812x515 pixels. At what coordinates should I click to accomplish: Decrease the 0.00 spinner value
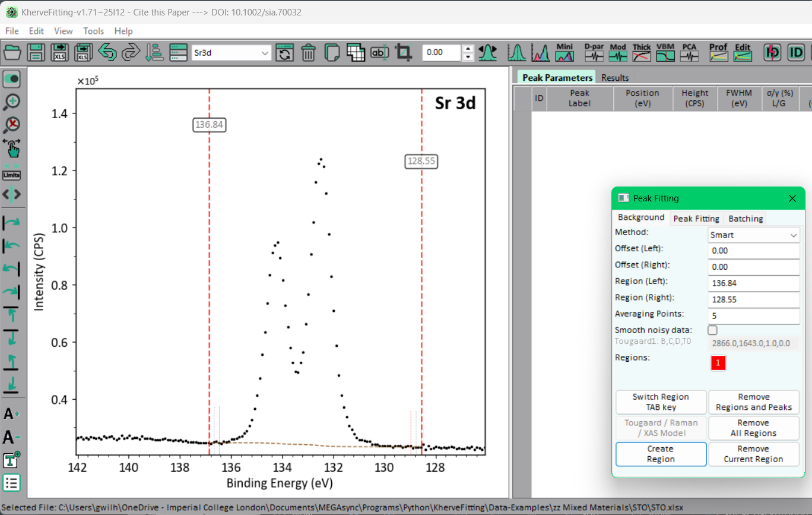pos(468,57)
